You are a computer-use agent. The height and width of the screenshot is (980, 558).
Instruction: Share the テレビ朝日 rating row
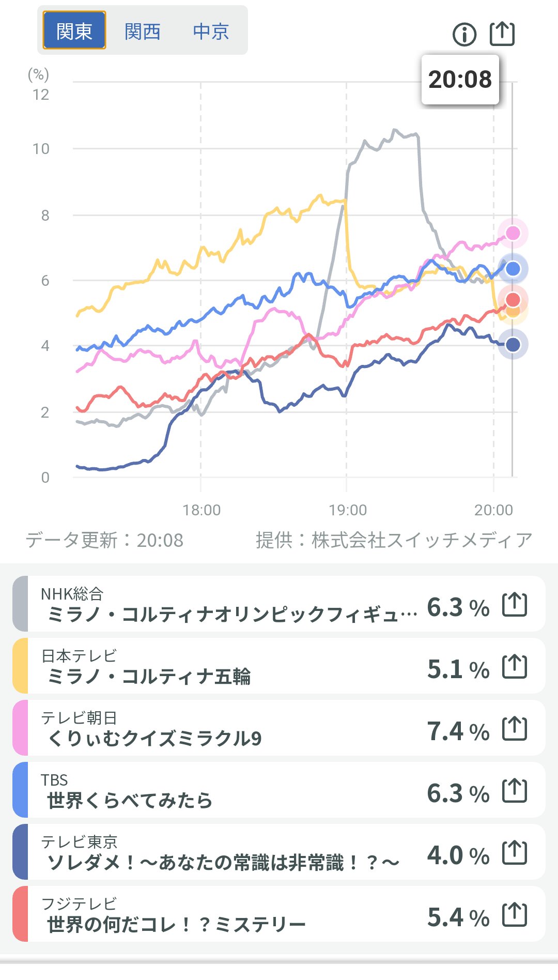point(515,728)
